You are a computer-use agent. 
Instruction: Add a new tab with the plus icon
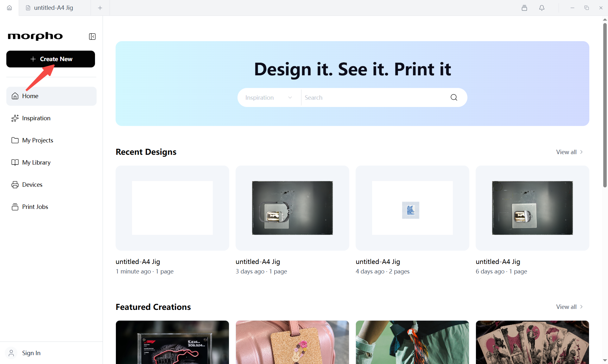[100, 8]
